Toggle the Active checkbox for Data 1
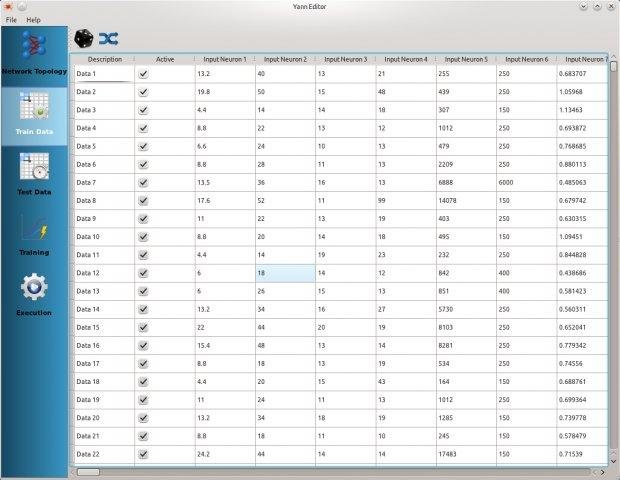This screenshot has height=480, width=620. pyautogui.click(x=143, y=74)
